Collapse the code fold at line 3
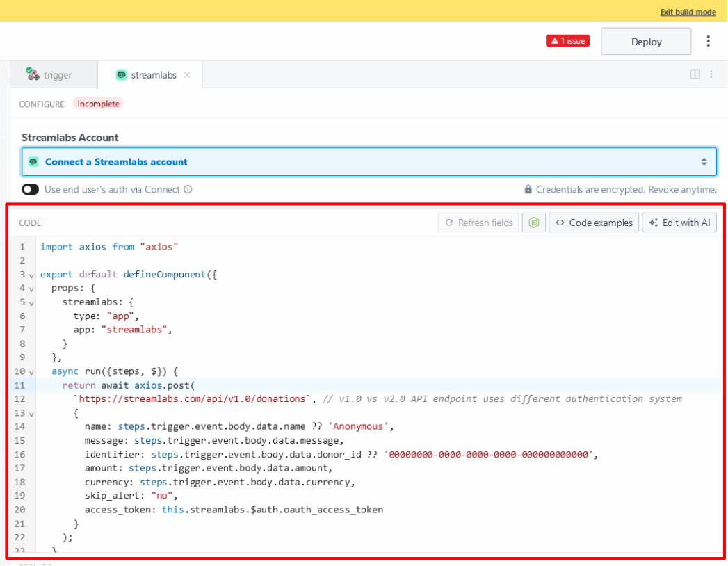Viewport: 728px width, 566px height. [x=31, y=275]
